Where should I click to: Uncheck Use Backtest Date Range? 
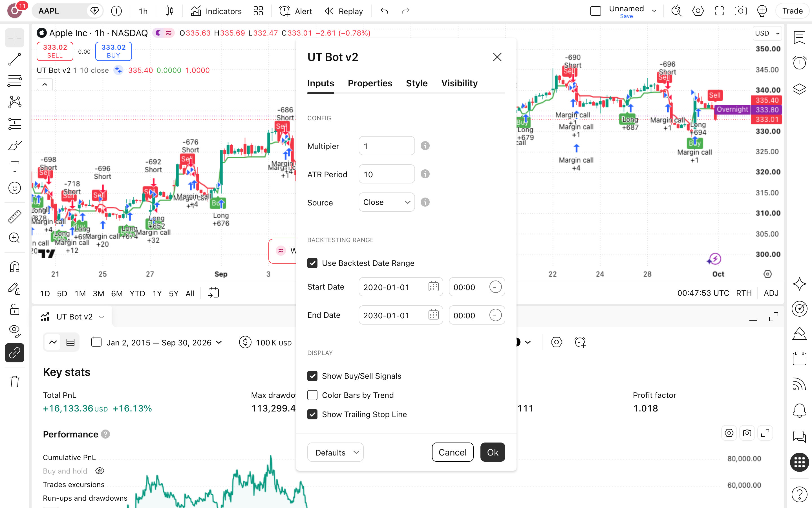tap(312, 263)
